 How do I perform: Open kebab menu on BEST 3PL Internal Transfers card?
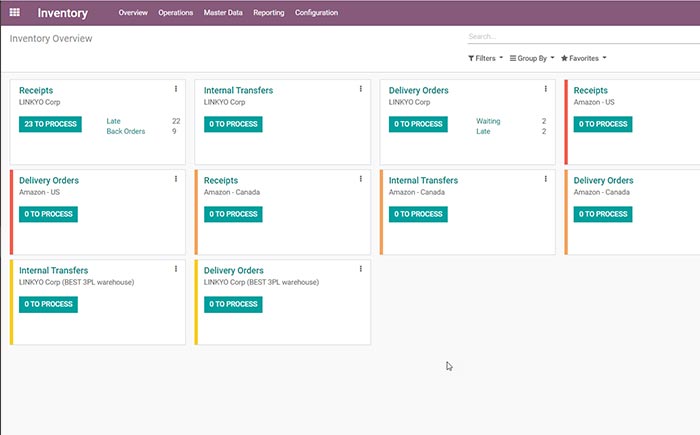176,269
